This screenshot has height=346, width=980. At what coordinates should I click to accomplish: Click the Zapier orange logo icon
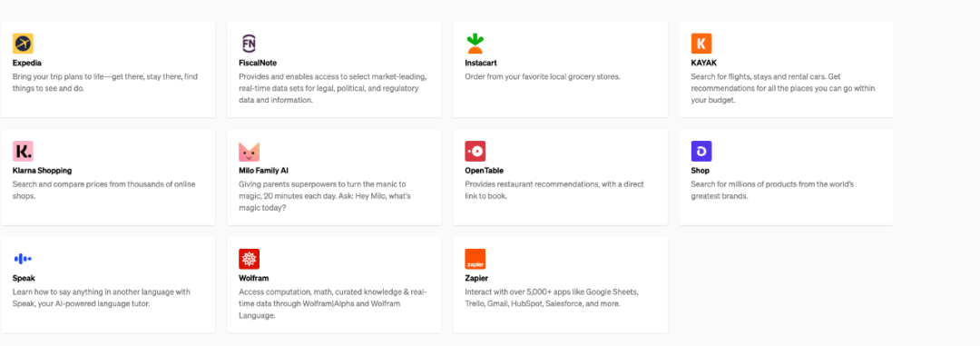click(475, 259)
